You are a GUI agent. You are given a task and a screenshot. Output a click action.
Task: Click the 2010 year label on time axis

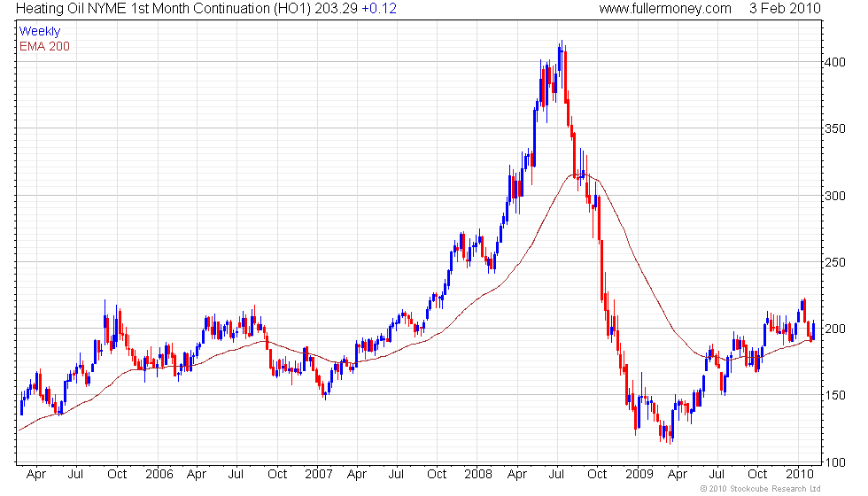[799, 475]
